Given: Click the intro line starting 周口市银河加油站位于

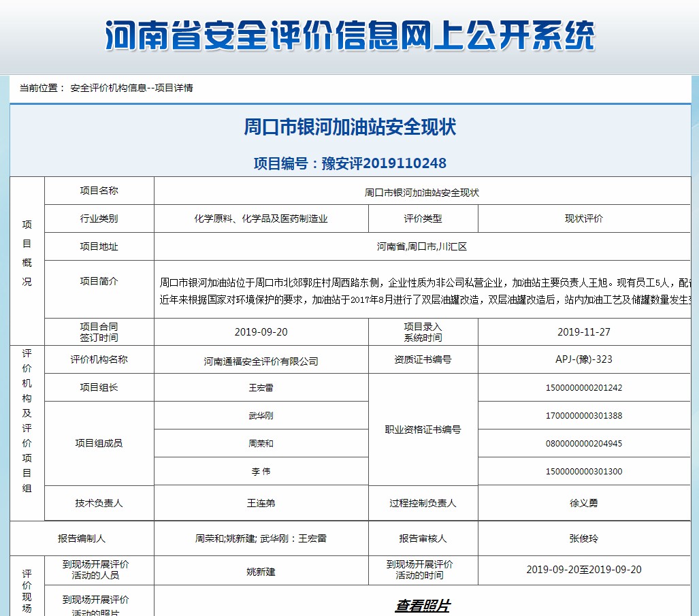Looking at the screenshot, I should [425, 283].
